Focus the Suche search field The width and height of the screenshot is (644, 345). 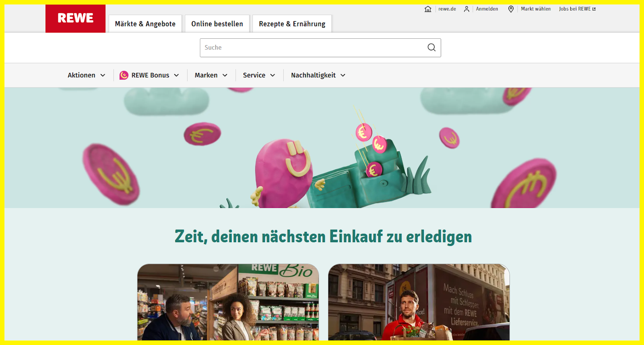tap(320, 48)
